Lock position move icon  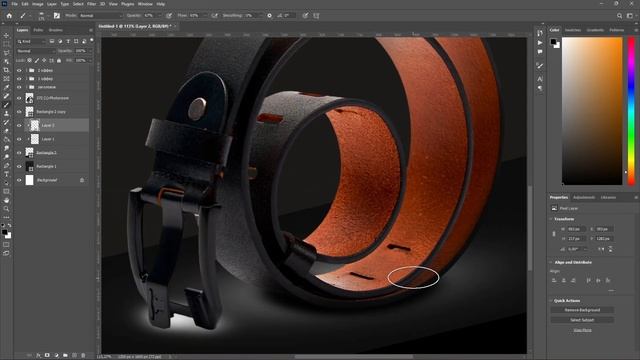click(x=44, y=60)
